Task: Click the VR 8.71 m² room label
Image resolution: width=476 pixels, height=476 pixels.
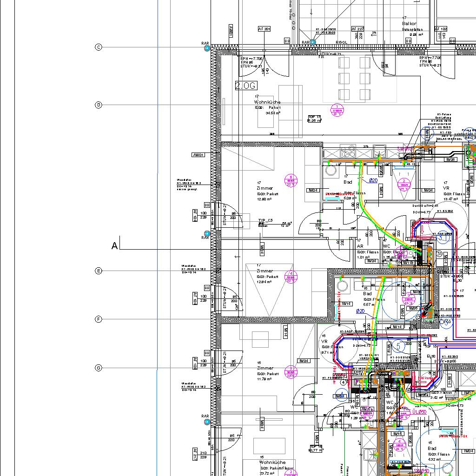Action: coord(332,344)
